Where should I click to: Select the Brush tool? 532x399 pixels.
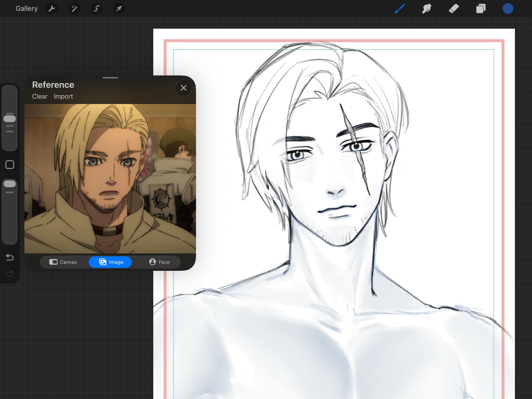click(400, 9)
